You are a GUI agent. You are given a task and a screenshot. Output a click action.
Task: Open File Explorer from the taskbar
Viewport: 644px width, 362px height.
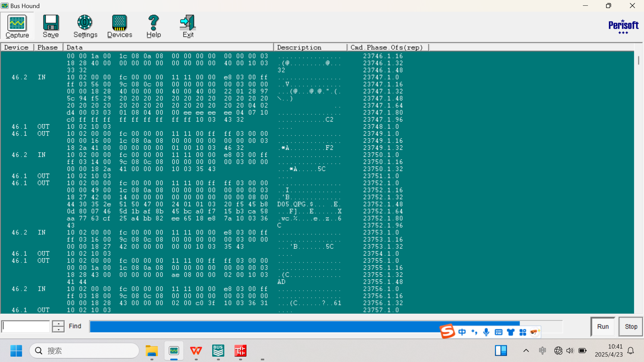[x=152, y=351]
